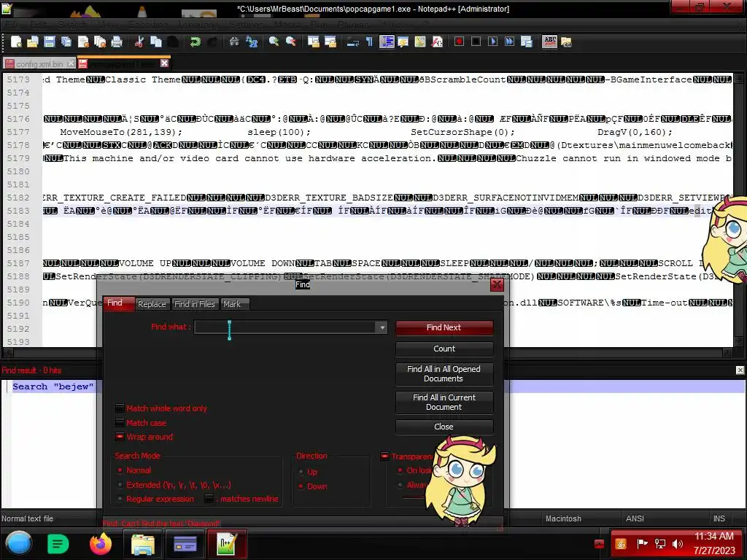Select the Normal search mode radio
Image resolution: width=747 pixels, height=560 pixels.
pos(120,470)
